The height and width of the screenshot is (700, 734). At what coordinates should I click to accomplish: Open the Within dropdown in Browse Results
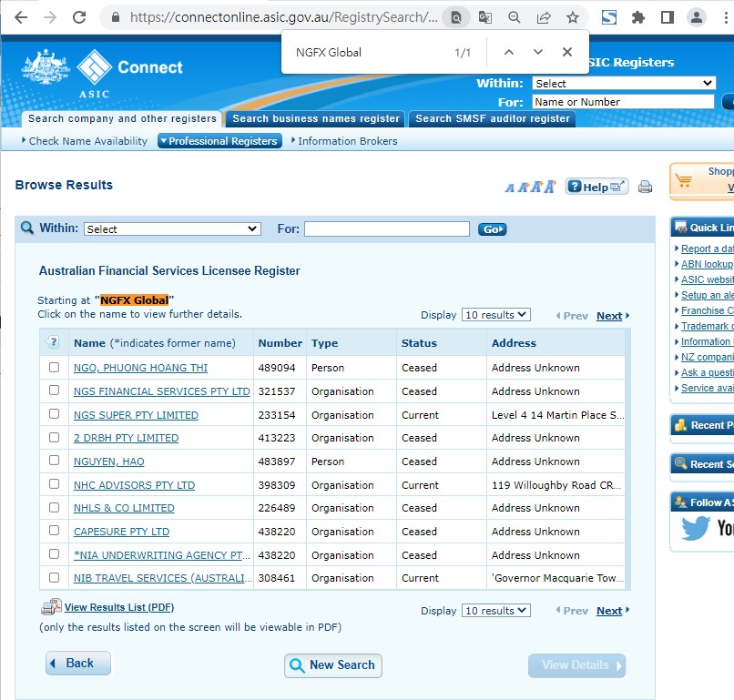pos(172,229)
